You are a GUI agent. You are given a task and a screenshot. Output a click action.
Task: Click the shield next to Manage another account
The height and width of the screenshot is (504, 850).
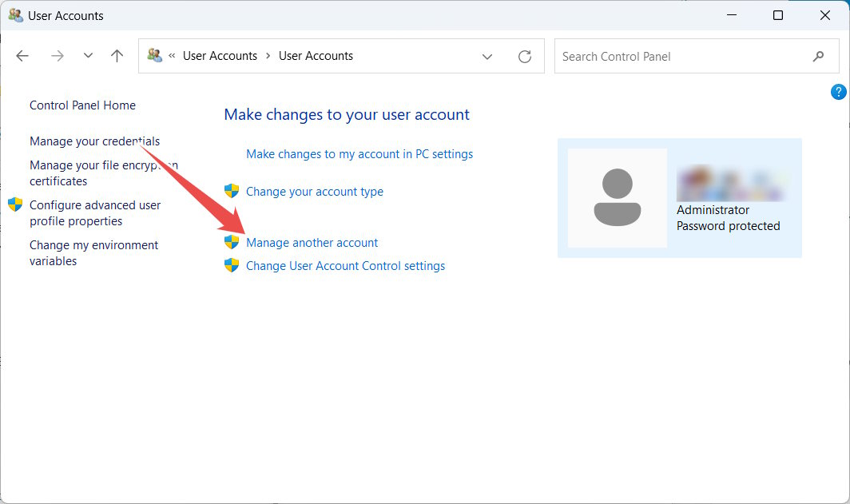tap(232, 242)
